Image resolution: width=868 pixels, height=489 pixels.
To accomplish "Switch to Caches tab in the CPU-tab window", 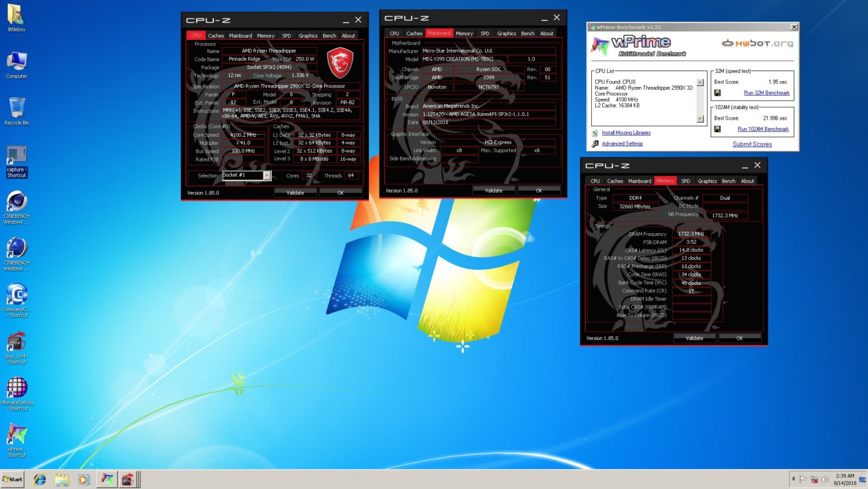I will point(216,36).
